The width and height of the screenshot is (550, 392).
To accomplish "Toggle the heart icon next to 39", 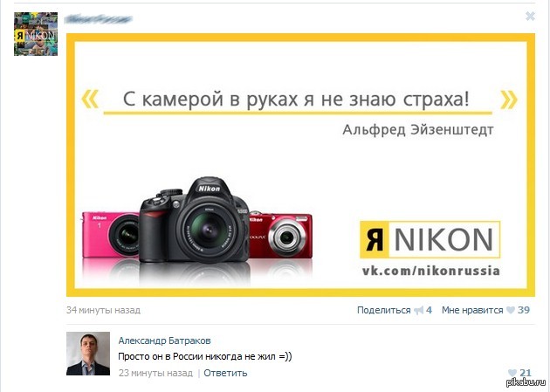I will click(511, 310).
